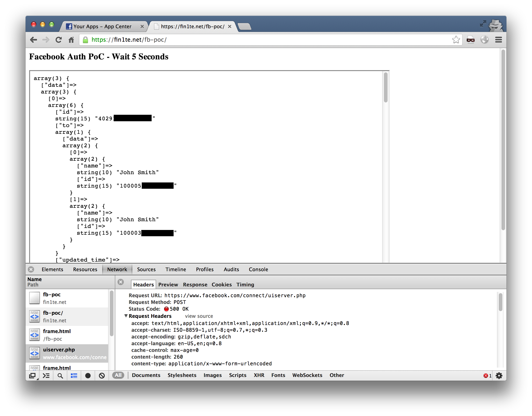532x416 pixels.
Task: Open the Resources panel
Action: [x=85, y=269]
